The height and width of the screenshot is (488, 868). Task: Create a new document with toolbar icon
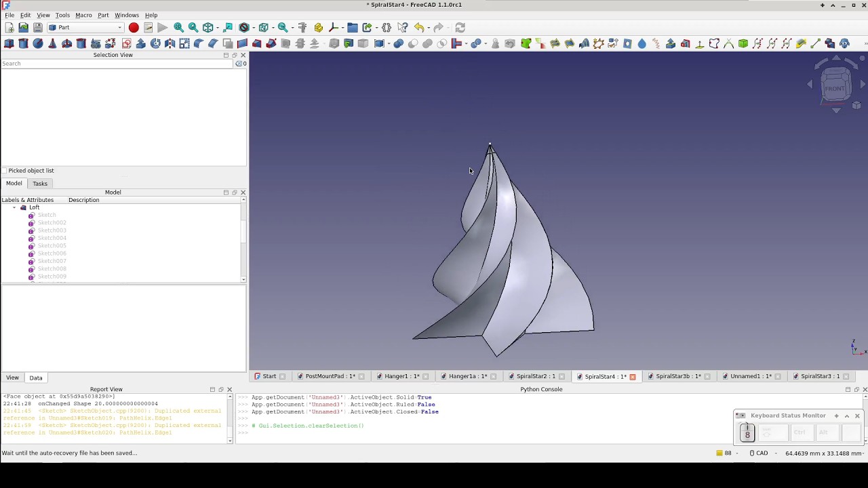click(9, 27)
